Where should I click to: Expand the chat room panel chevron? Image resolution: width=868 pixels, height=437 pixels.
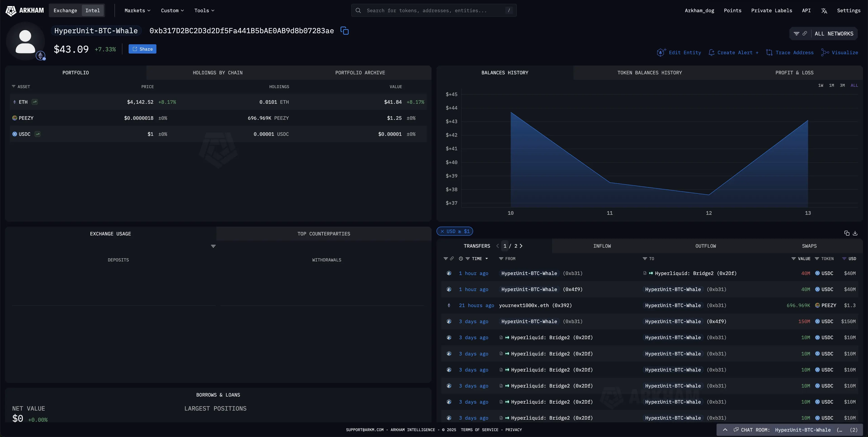pyautogui.click(x=725, y=430)
